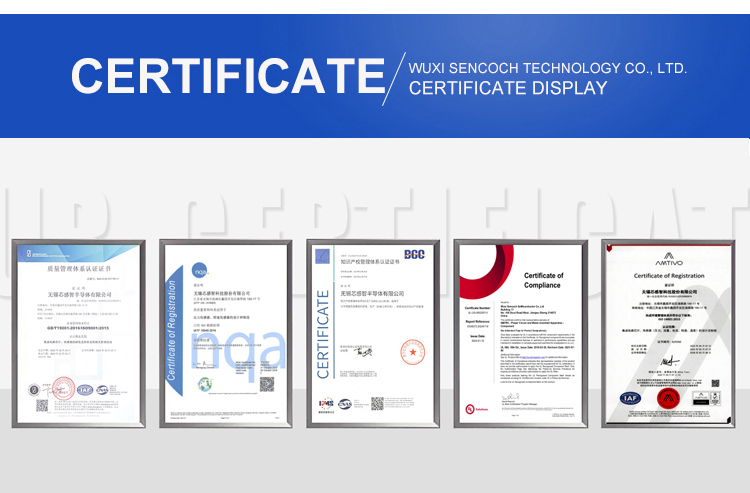This screenshot has height=493, width=750.
Task: Click the AMTIVO logo on fifth certificate
Action: pos(669,259)
